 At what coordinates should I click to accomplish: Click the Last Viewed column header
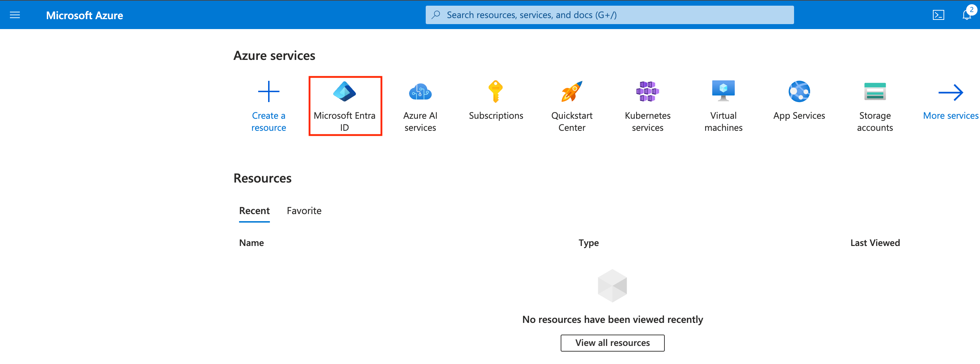tap(874, 242)
